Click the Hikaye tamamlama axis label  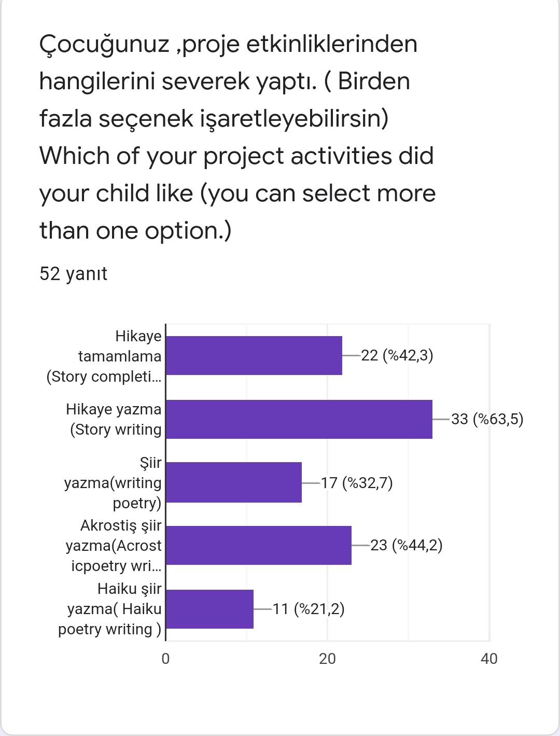tap(105, 356)
